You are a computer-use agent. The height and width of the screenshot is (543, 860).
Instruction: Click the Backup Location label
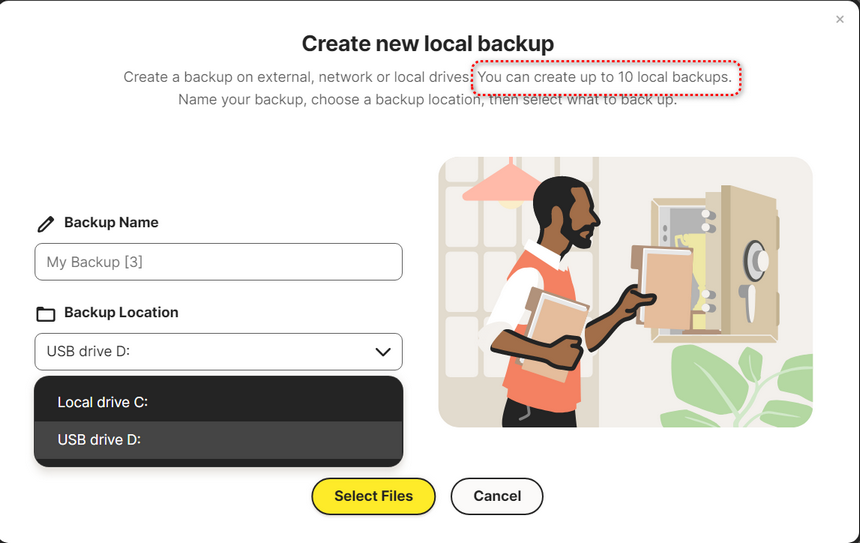pos(121,313)
